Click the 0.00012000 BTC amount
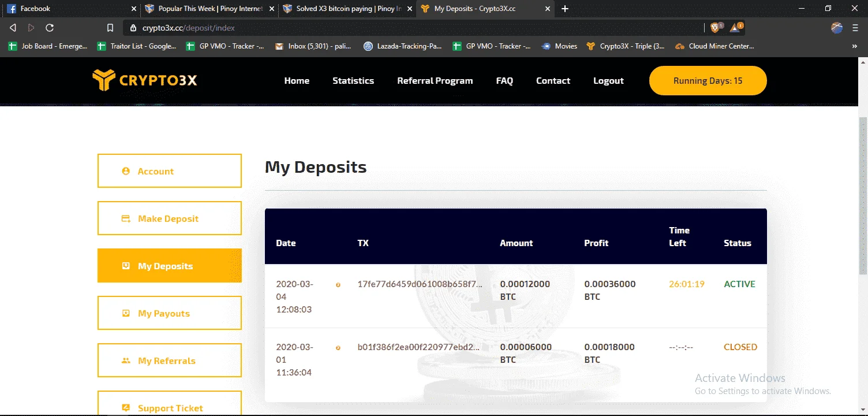This screenshot has height=416, width=868. click(x=525, y=291)
